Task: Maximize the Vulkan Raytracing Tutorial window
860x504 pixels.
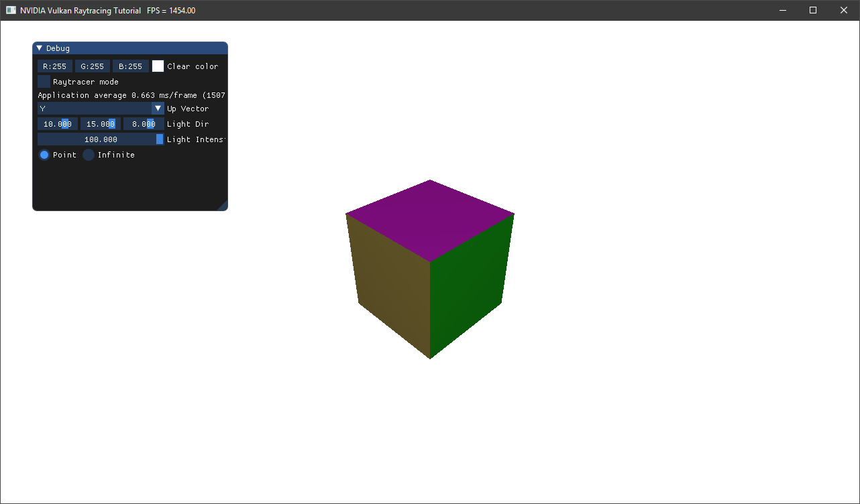Action: pos(813,10)
